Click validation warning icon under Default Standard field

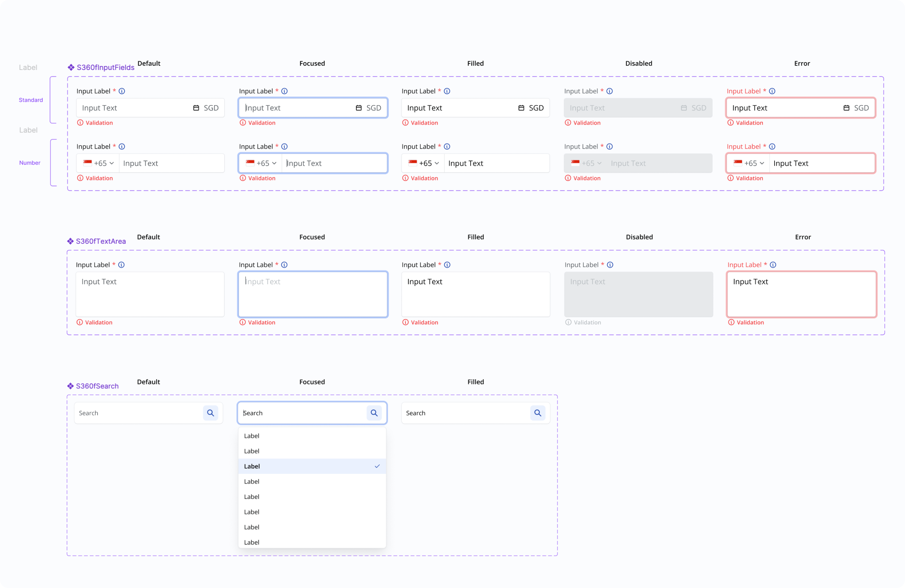tap(80, 123)
